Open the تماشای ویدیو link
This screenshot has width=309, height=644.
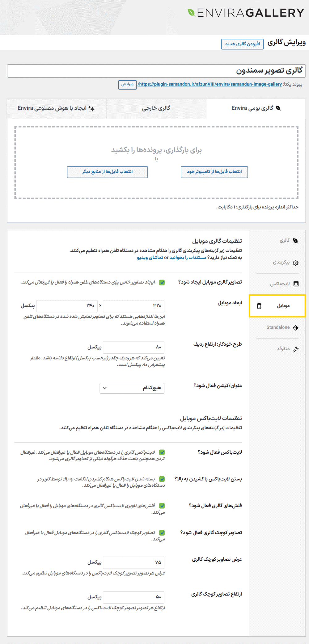pos(150,258)
